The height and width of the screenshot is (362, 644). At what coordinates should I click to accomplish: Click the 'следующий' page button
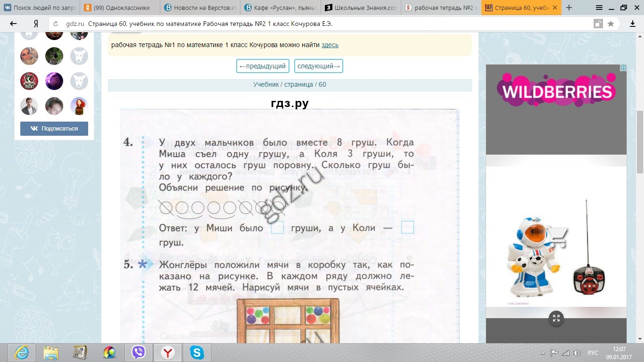[319, 66]
